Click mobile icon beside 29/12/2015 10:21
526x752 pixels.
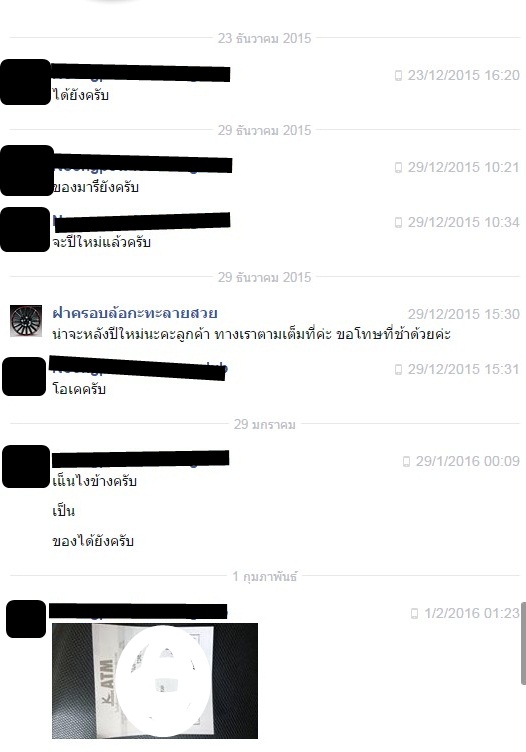point(398,167)
